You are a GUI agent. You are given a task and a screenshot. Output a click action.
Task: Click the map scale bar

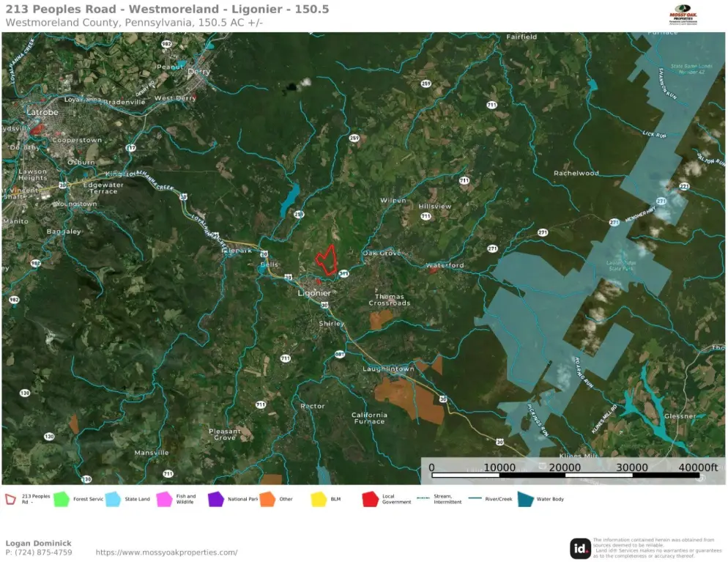565,475
